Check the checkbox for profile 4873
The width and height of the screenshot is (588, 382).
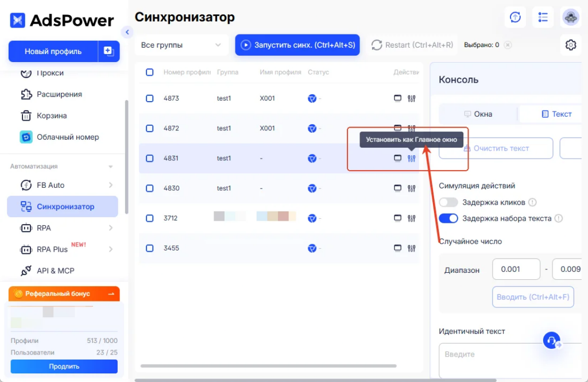[150, 98]
